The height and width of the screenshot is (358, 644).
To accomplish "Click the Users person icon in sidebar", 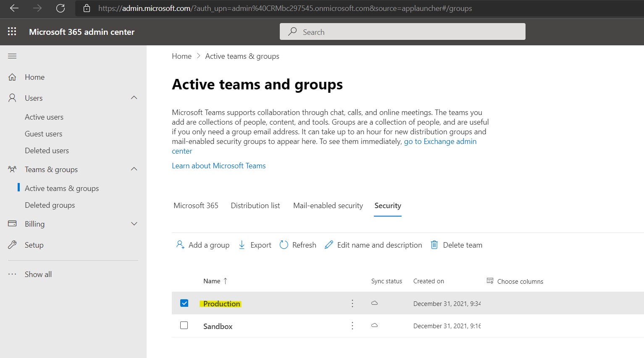I will [12, 98].
